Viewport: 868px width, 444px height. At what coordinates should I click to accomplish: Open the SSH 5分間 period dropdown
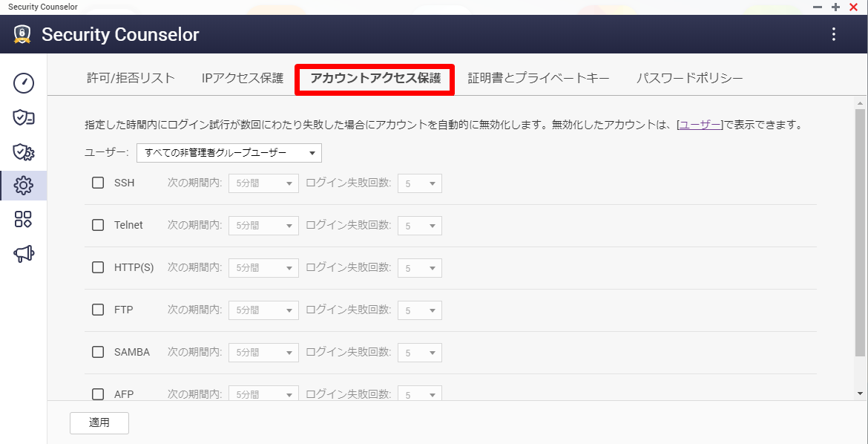(263, 183)
